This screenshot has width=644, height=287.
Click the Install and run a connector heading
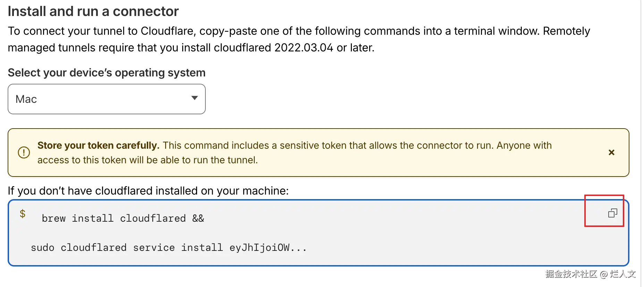point(93,11)
